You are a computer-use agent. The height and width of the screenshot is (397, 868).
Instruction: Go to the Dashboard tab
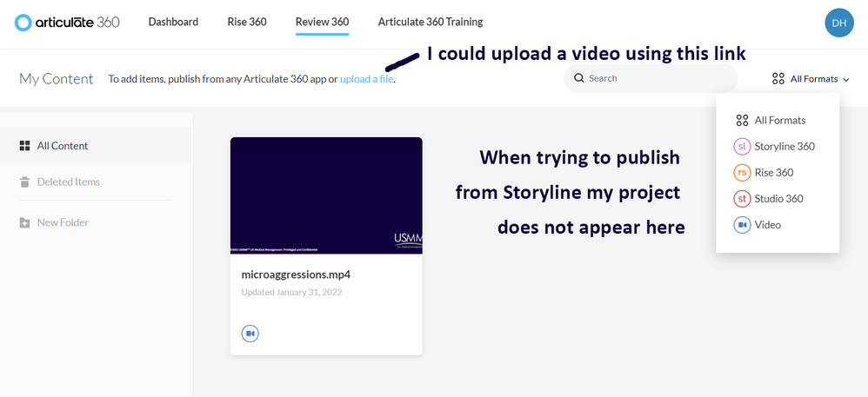coord(173,22)
